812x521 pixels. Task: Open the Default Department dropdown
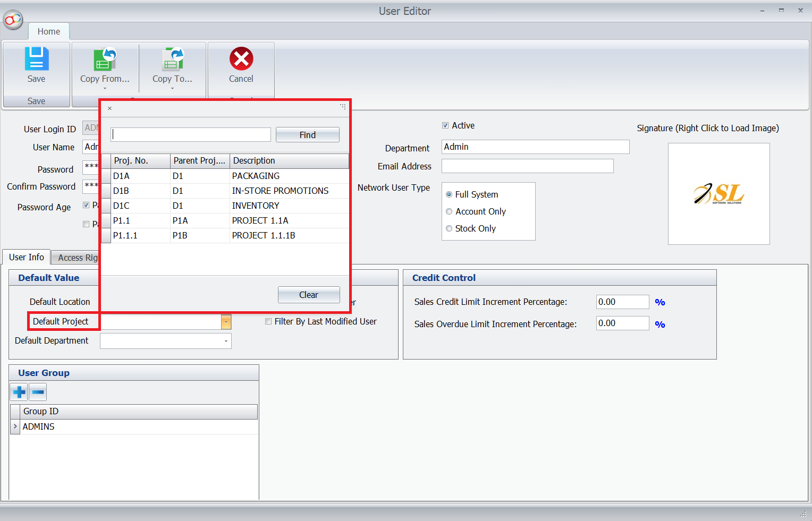click(226, 341)
